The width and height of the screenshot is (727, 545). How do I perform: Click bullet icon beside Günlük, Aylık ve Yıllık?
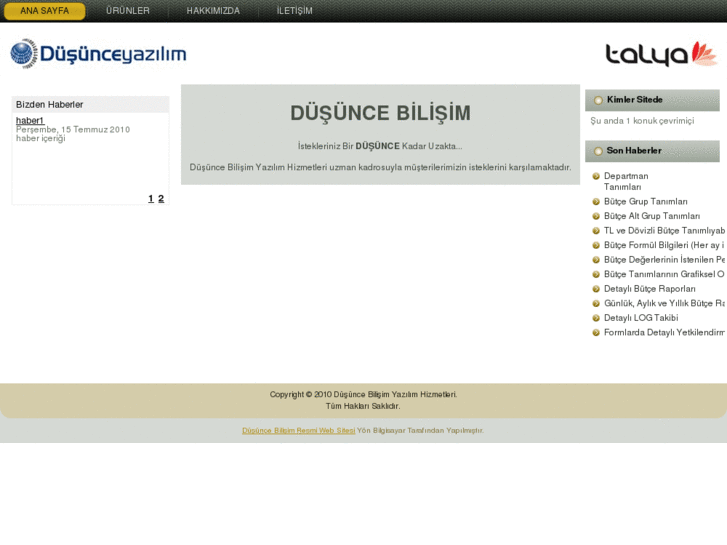tap(596, 303)
